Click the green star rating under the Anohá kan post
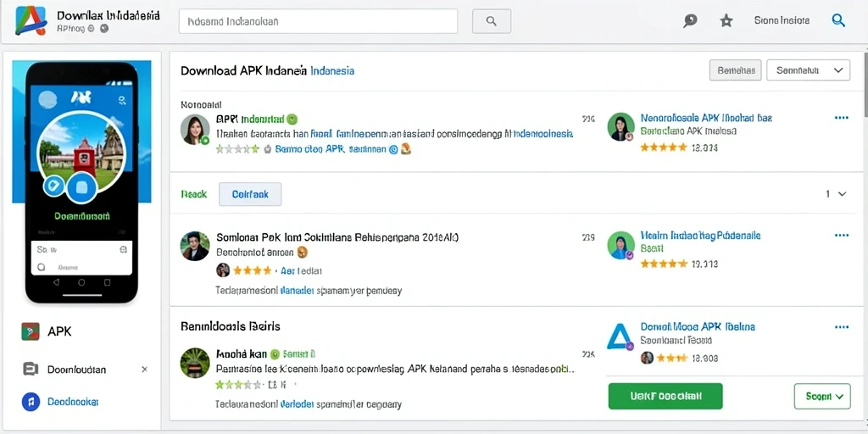 pos(238,384)
